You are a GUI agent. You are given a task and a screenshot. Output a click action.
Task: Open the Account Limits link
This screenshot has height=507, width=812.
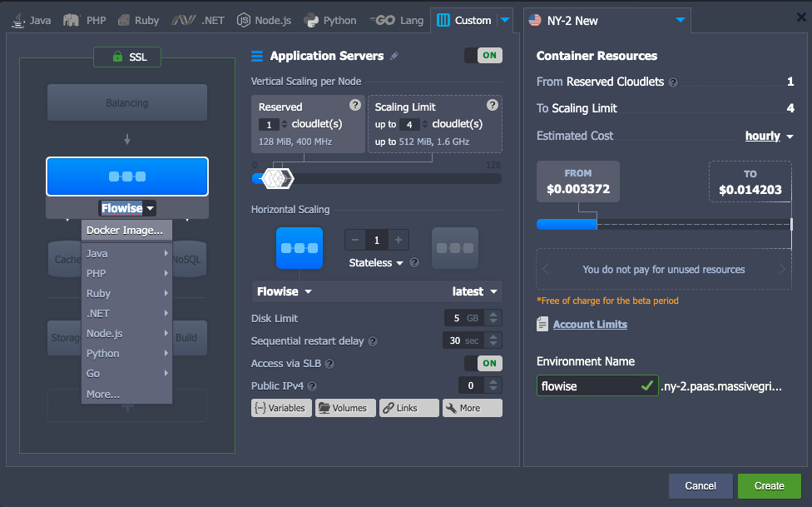click(x=590, y=325)
